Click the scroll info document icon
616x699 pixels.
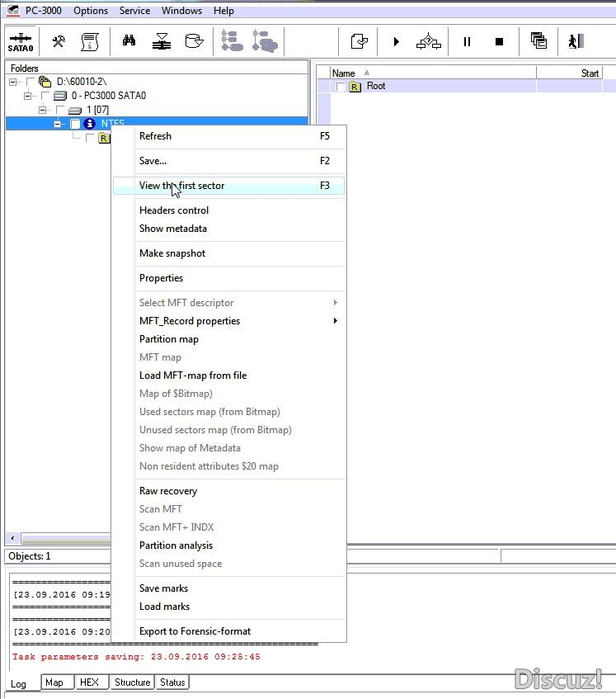coord(90,41)
